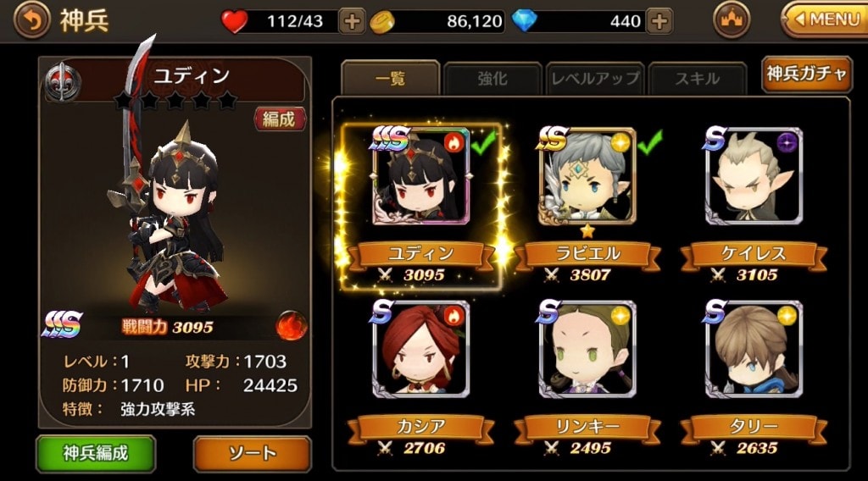The image size is (868, 481).
Task: Select the 一覧 tab
Action: tap(390, 78)
